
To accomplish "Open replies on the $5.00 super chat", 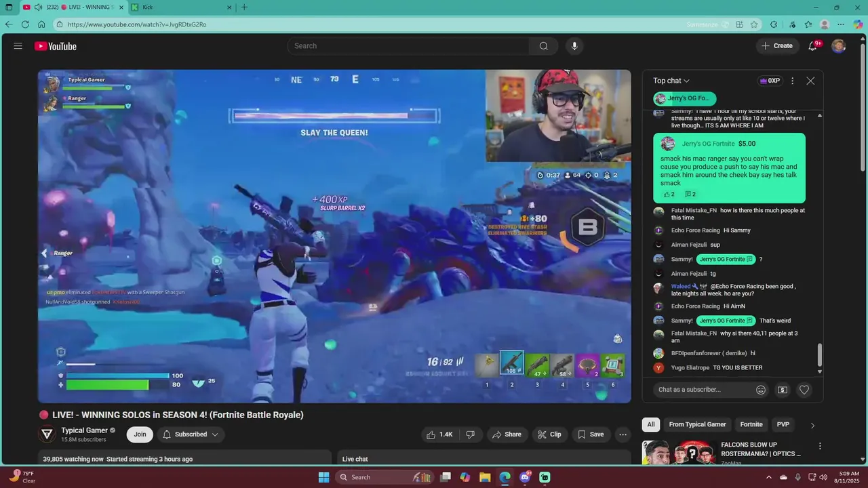I will [x=690, y=195].
